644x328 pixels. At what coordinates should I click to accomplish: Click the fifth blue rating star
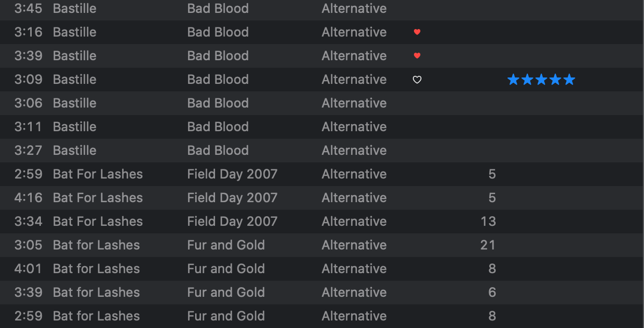pos(569,80)
